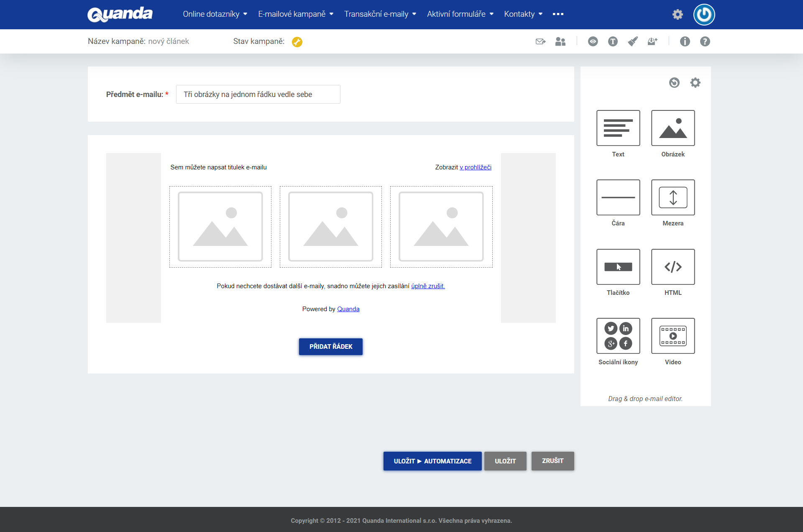Select the HTML code block

(673, 267)
